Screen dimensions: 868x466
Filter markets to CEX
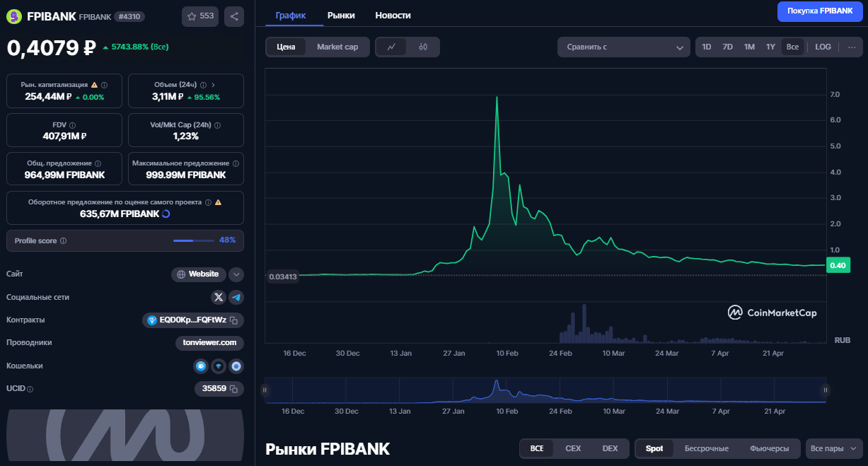click(x=573, y=448)
